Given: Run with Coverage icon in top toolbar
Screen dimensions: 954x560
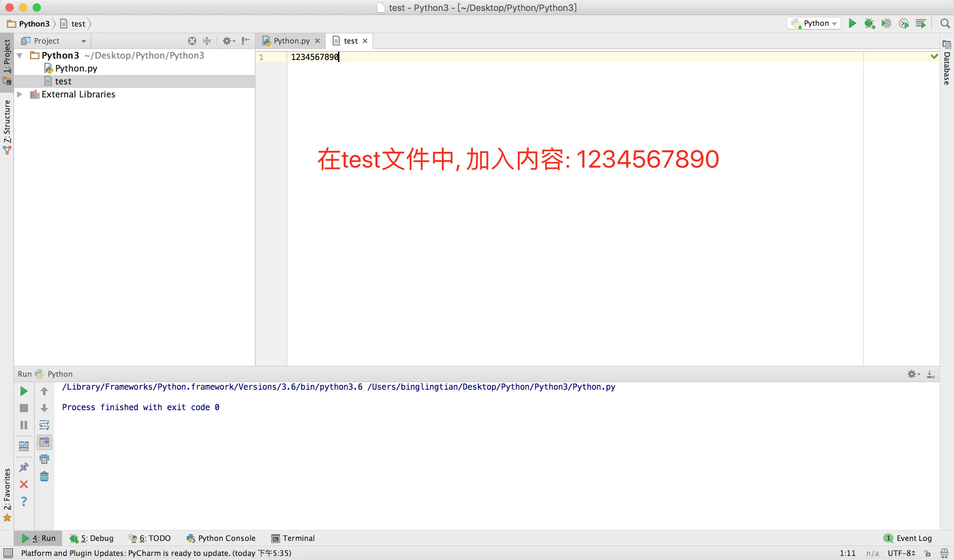Looking at the screenshot, I should [886, 24].
